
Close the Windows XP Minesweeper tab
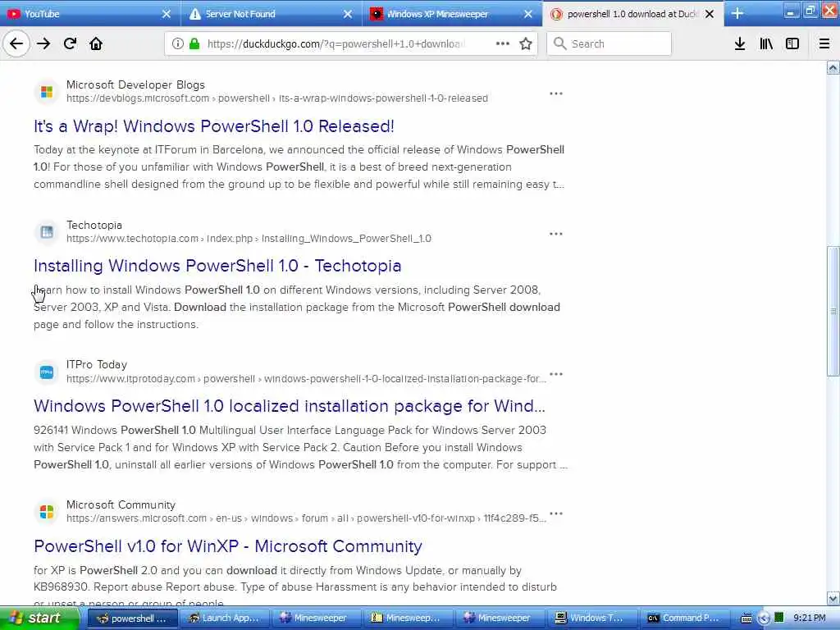click(528, 14)
